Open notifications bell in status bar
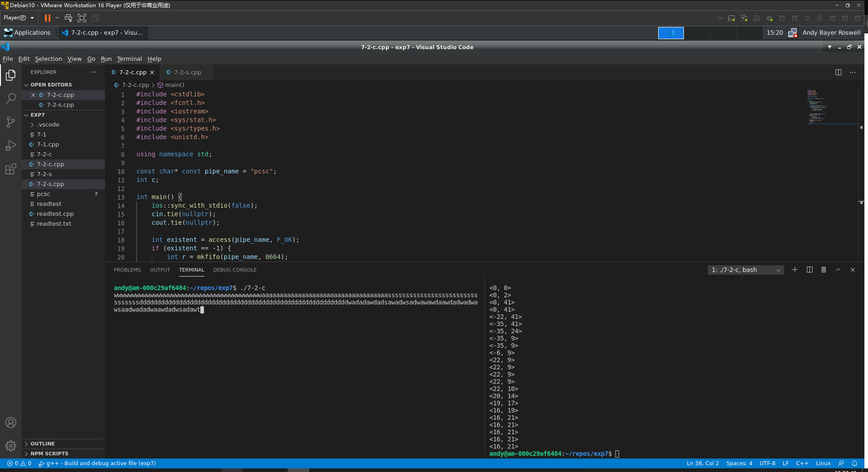 (x=854, y=463)
